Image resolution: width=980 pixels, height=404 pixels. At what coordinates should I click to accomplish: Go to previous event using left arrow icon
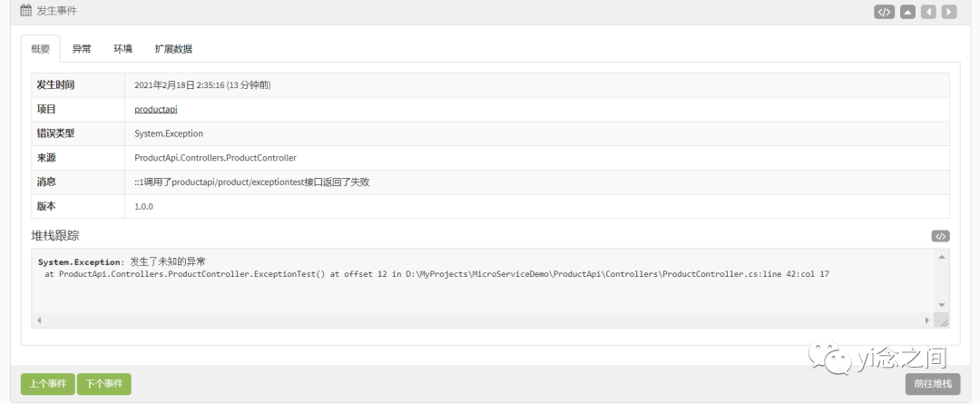(x=928, y=12)
